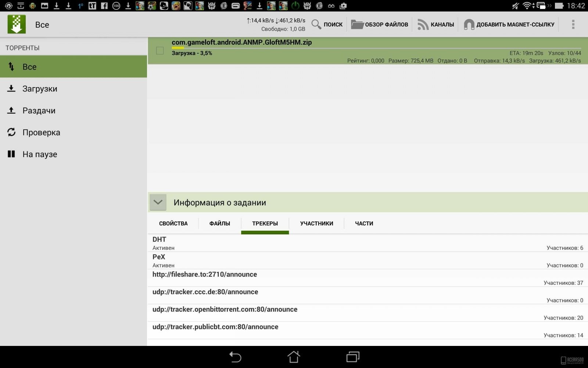The height and width of the screenshot is (368, 588).
Task: Select the com.gameloft.android.ANMP.GloftM5HM.zip title
Action: pyautogui.click(x=242, y=42)
